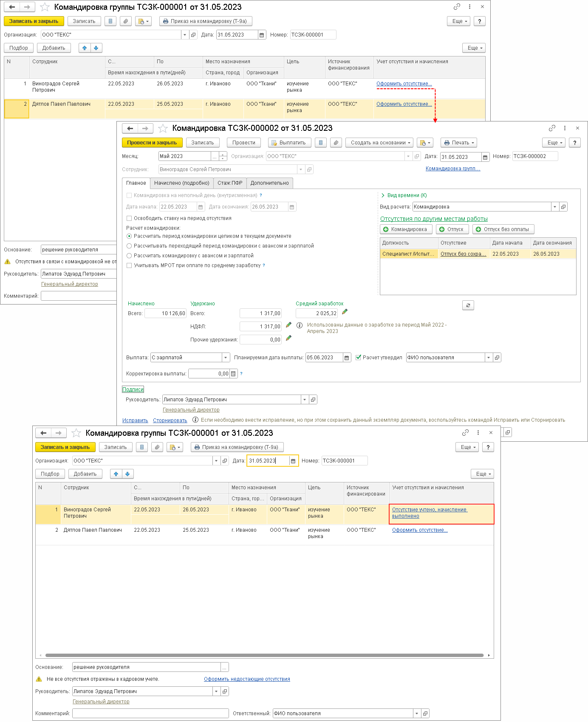Screen dimensions: 588x722
Task: Click Основание field in bottom group window
Action: click(x=147, y=667)
